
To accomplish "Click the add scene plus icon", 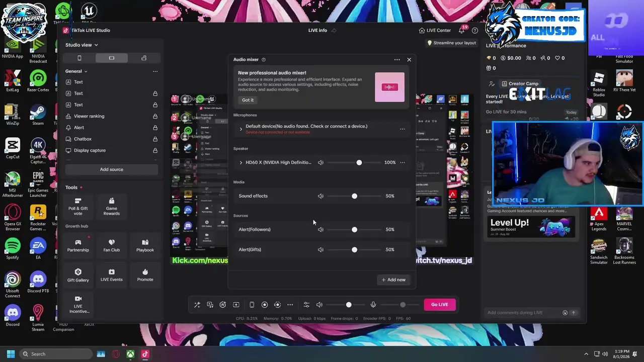I will coord(236,305).
